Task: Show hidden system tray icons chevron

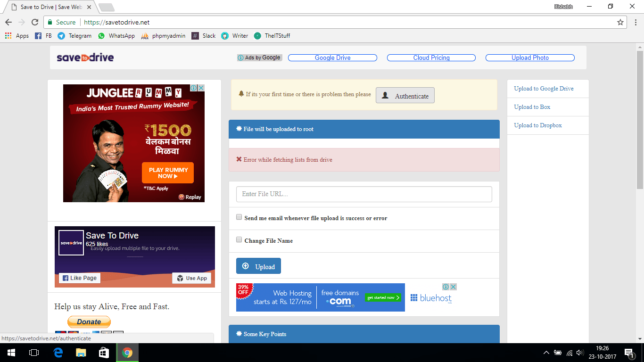Action: [x=546, y=353]
